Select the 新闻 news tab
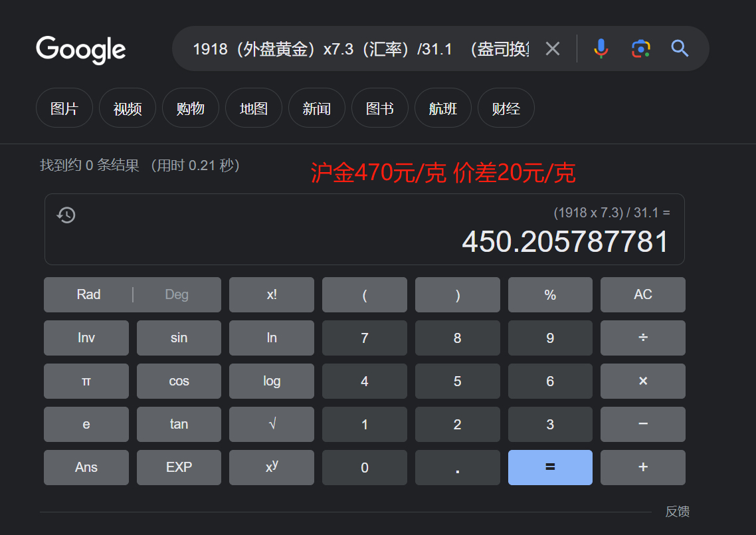 tap(316, 108)
